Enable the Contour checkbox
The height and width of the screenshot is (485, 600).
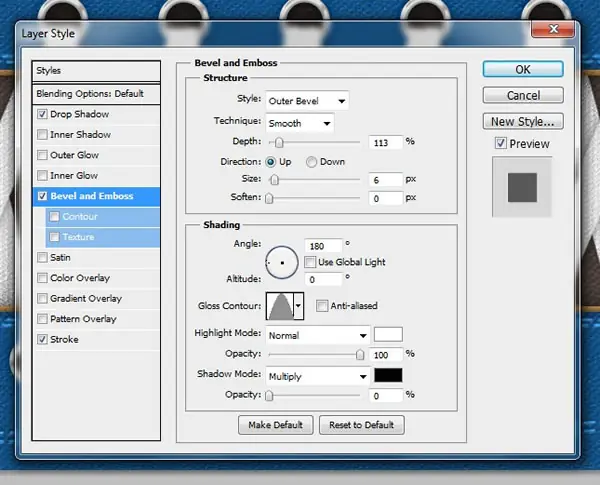(x=54, y=217)
